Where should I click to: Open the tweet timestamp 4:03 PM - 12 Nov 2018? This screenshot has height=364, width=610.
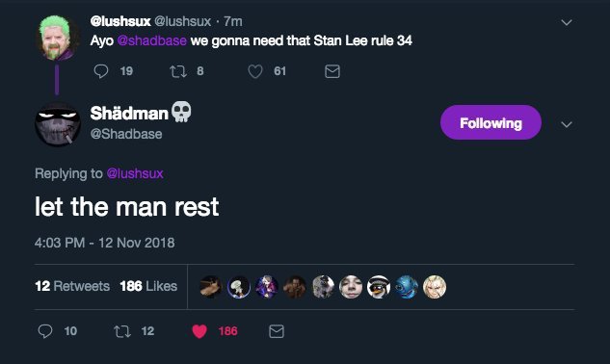105,243
